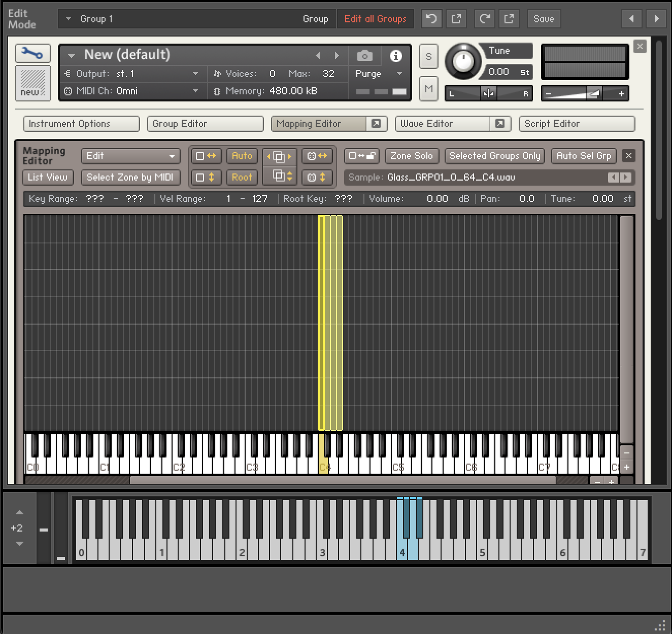Click the camera snapshot icon
672x634 pixels.
(x=364, y=55)
